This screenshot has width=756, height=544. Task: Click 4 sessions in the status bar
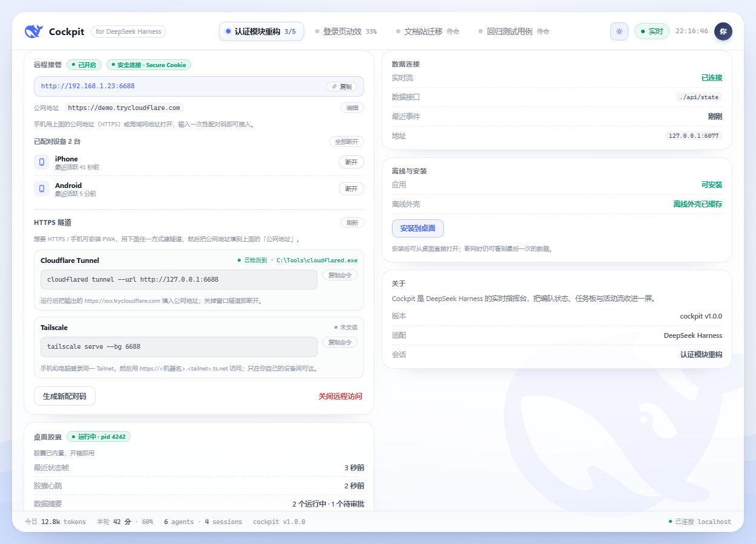tap(223, 522)
